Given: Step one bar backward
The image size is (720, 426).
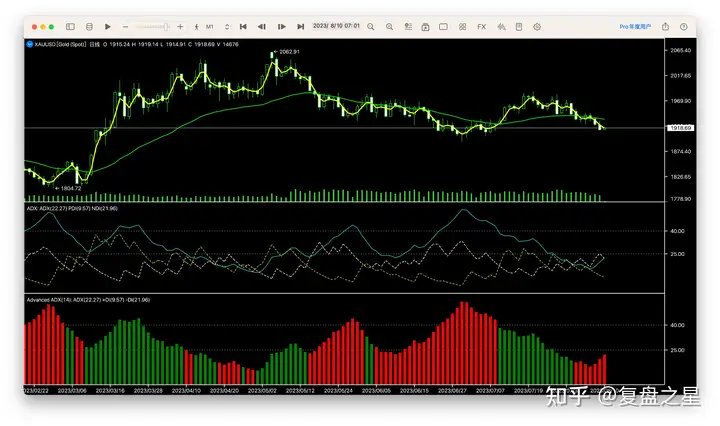Looking at the screenshot, I should coord(262,27).
